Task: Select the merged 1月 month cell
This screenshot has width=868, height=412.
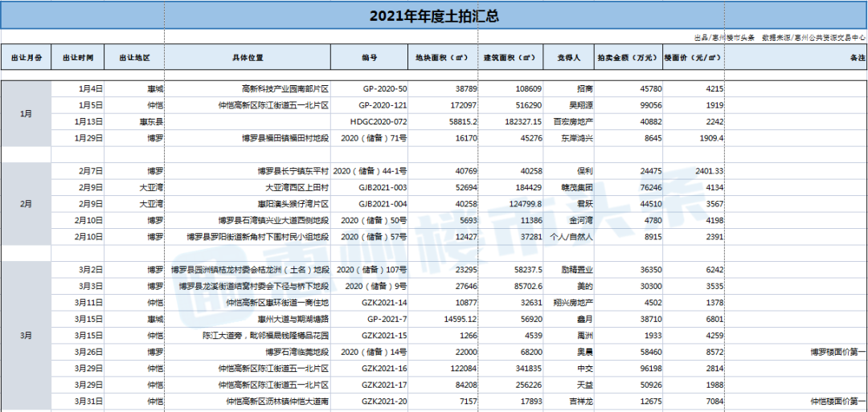Action: point(26,113)
